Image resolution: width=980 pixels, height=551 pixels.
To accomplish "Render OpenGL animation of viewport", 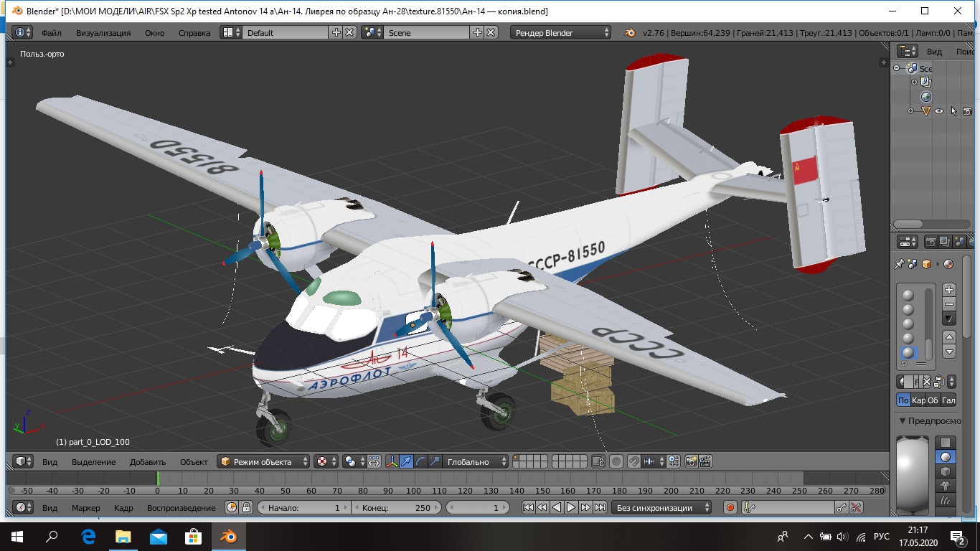I will (706, 461).
